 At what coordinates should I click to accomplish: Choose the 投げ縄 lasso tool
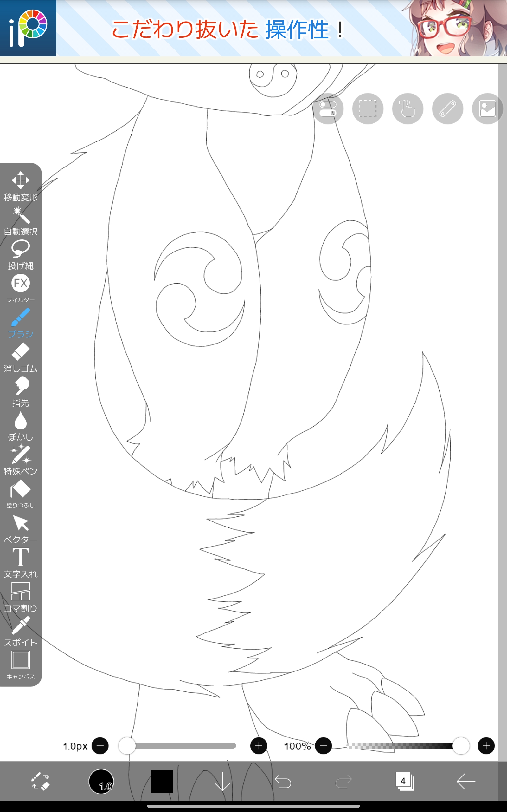click(21, 254)
